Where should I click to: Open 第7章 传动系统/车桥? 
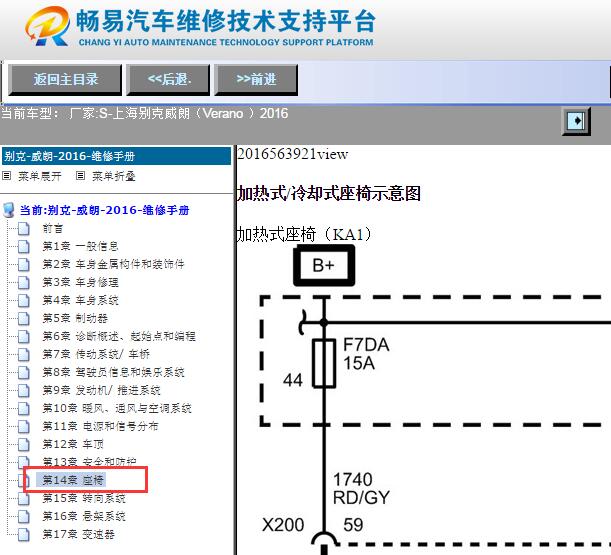(x=96, y=354)
